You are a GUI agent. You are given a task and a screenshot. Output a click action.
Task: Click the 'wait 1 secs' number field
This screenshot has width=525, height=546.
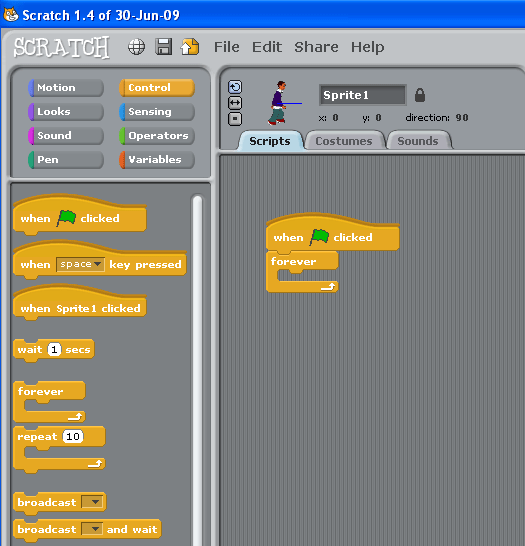54,349
